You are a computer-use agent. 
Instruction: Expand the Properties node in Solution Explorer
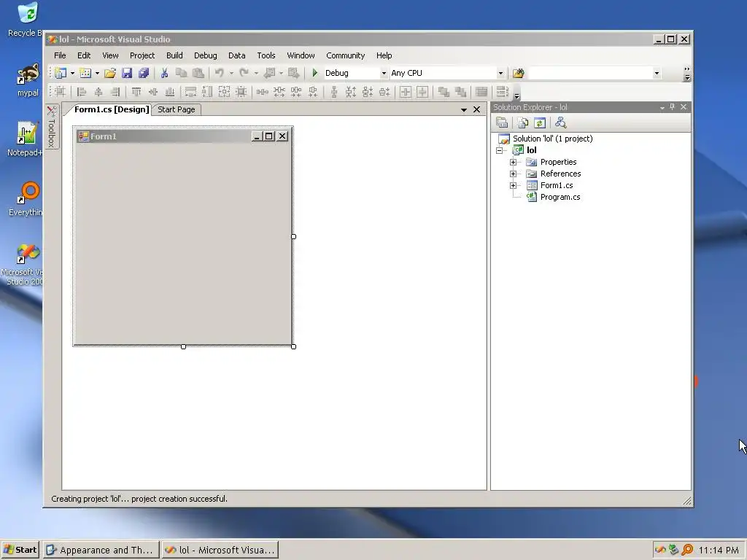tap(513, 162)
